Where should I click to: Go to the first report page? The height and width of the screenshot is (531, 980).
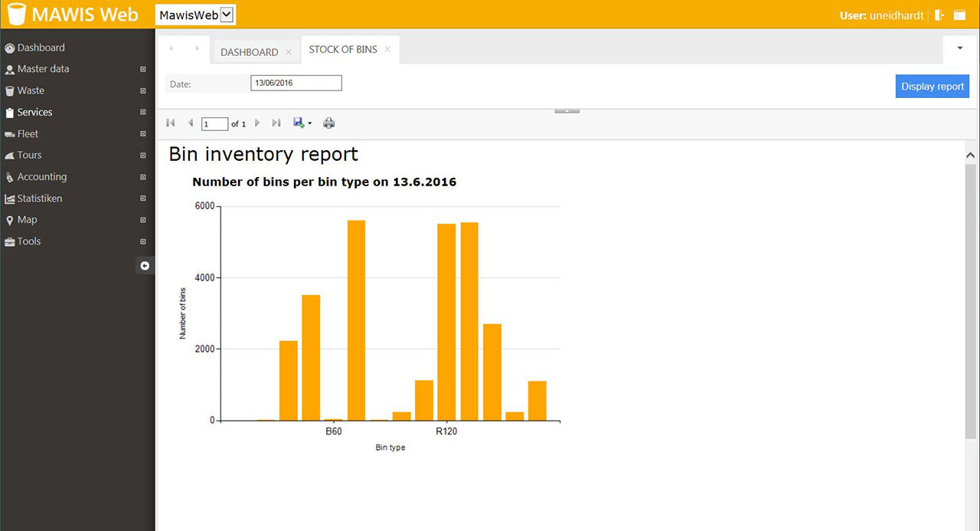(171, 123)
